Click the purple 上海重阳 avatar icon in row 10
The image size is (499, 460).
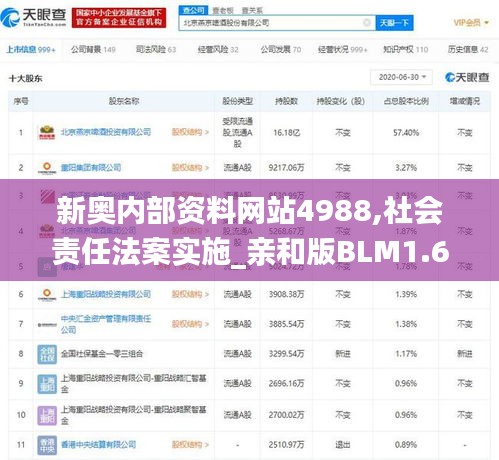click(x=47, y=415)
